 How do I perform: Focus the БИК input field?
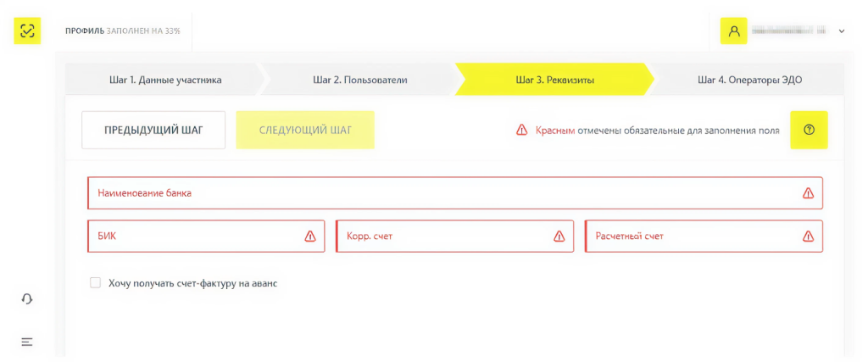point(206,237)
